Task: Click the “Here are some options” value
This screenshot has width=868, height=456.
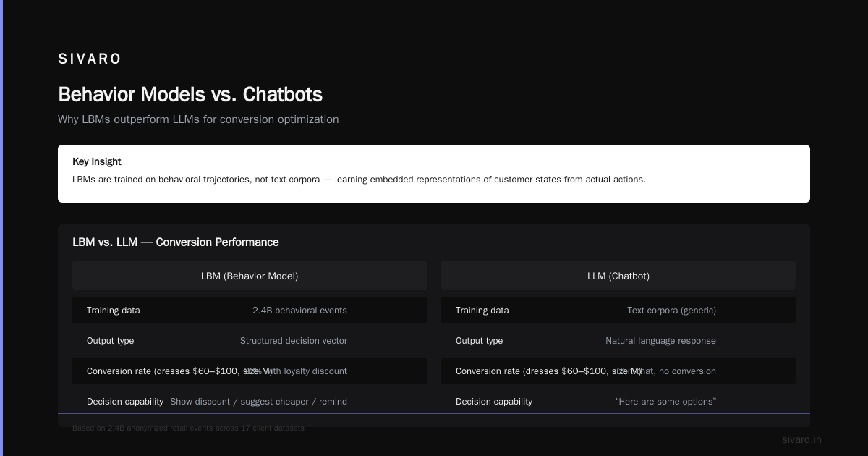Action: coord(665,402)
